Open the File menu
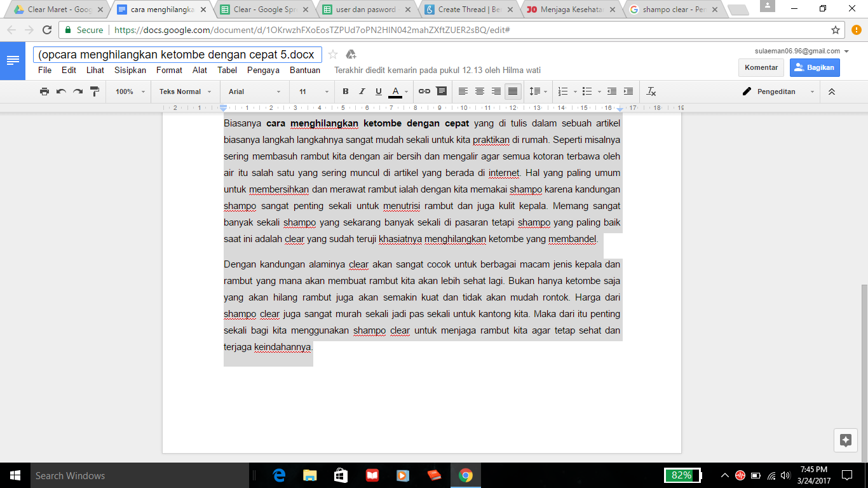The height and width of the screenshot is (488, 868). point(44,71)
